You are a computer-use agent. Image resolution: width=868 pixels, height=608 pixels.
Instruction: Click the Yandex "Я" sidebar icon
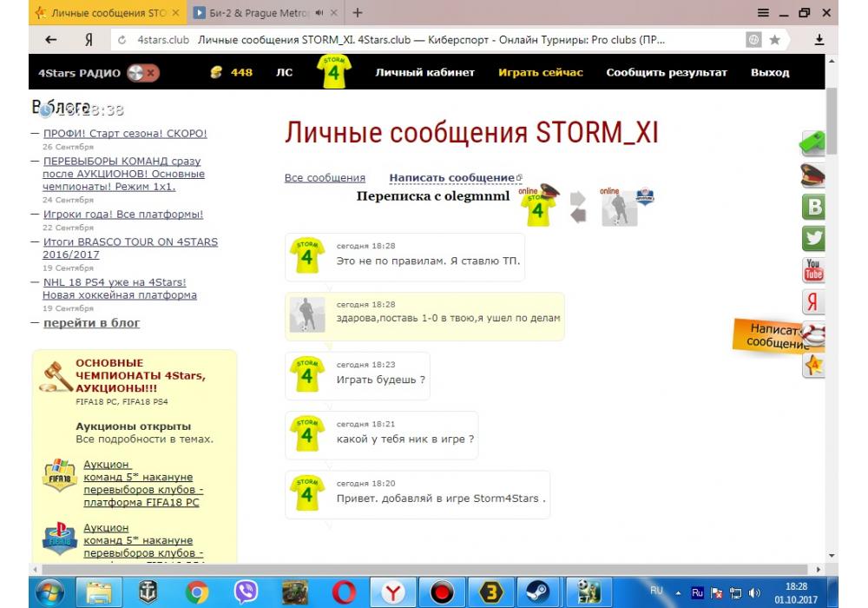pos(813,301)
